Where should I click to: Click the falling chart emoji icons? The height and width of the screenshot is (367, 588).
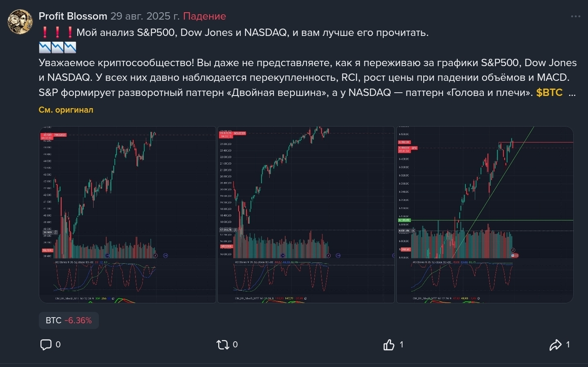click(x=57, y=48)
